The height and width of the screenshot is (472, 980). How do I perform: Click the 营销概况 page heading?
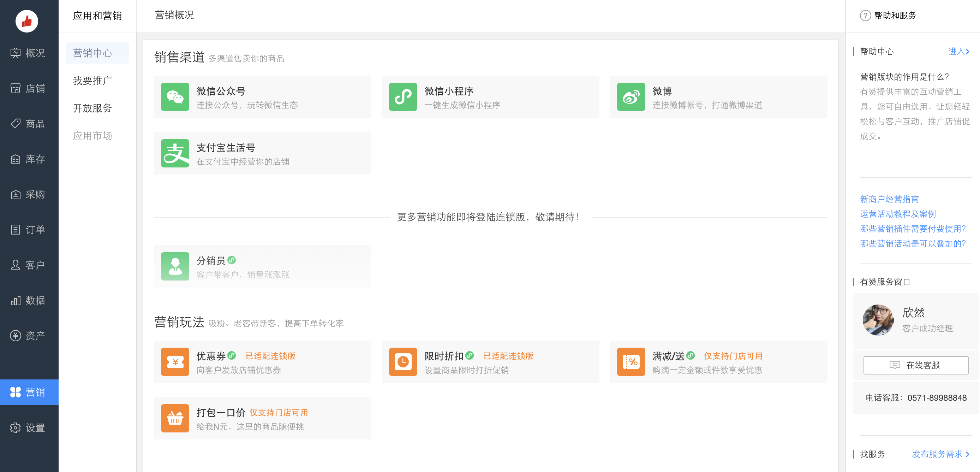(174, 15)
